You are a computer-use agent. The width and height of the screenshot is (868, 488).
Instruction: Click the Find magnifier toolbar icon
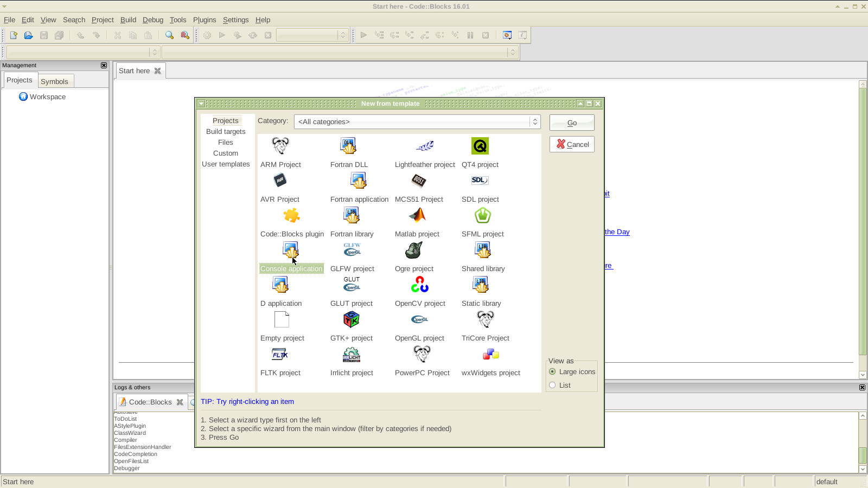pos(170,35)
